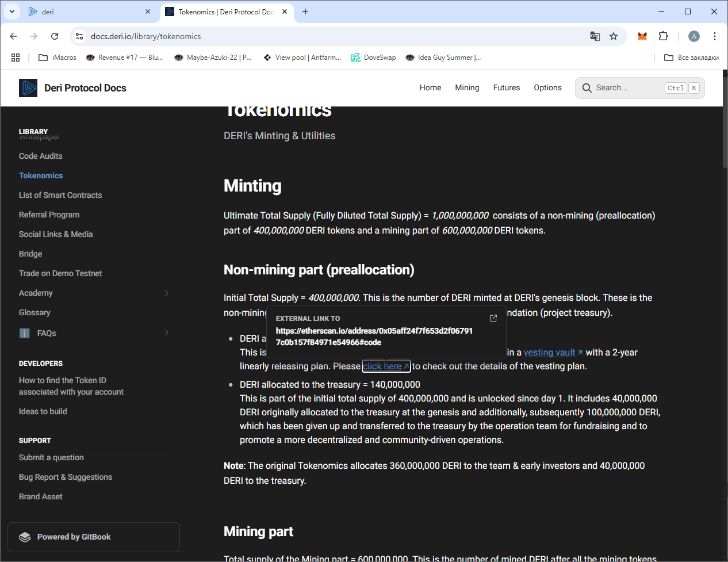Open 'How to find the Token ID' page
Screen dimensions: 728x562
coord(71,386)
